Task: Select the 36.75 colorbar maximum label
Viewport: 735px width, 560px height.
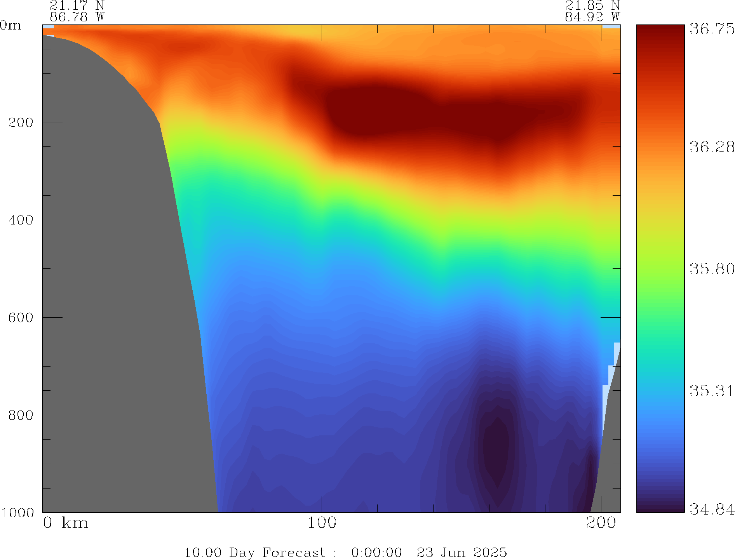Action: 712,29
